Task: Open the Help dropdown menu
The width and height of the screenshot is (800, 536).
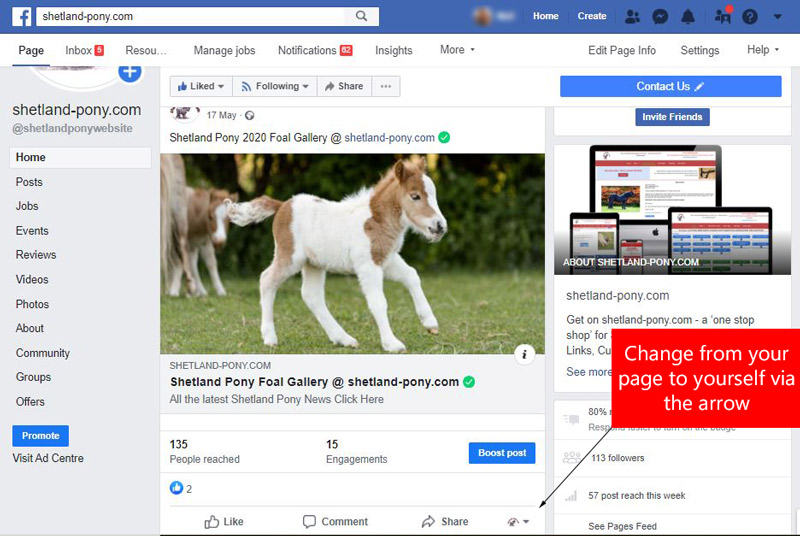Action: pyautogui.click(x=763, y=50)
